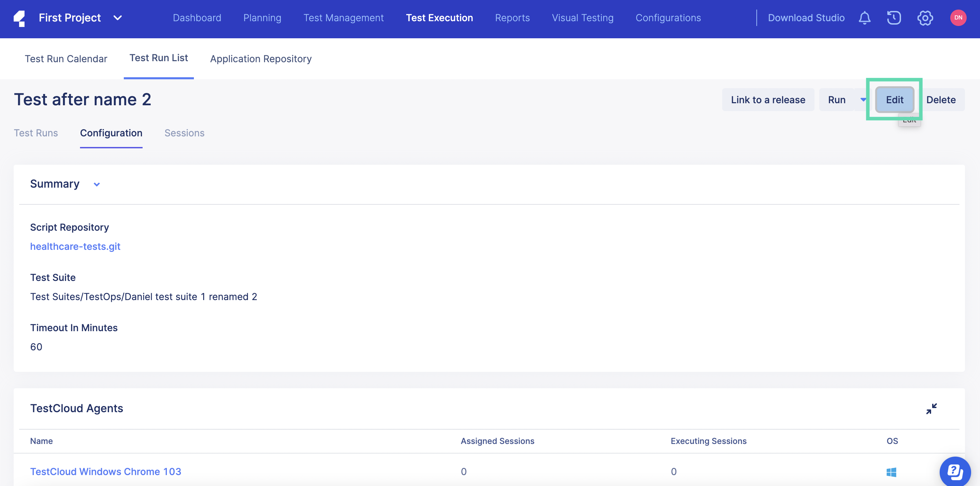Viewport: 980px width, 486px height.
Task: Click the Edit button
Action: (895, 100)
